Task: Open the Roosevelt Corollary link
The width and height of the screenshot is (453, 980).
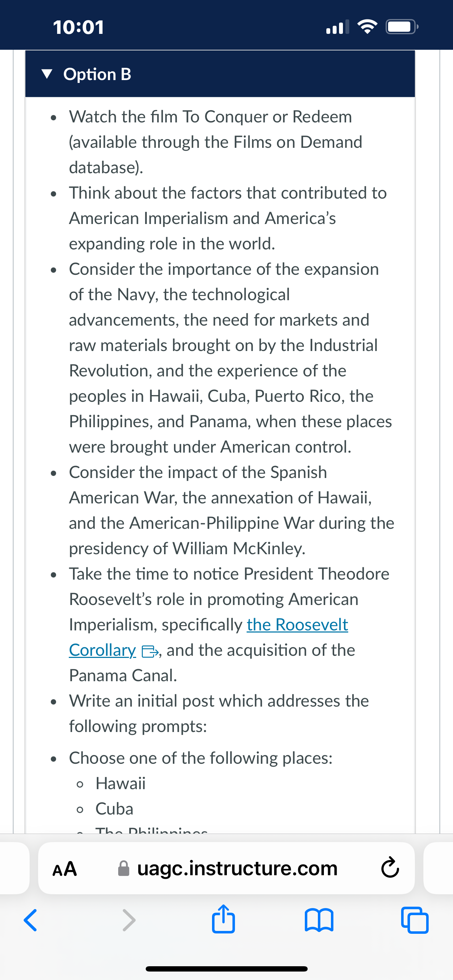Action: pyautogui.click(x=209, y=637)
